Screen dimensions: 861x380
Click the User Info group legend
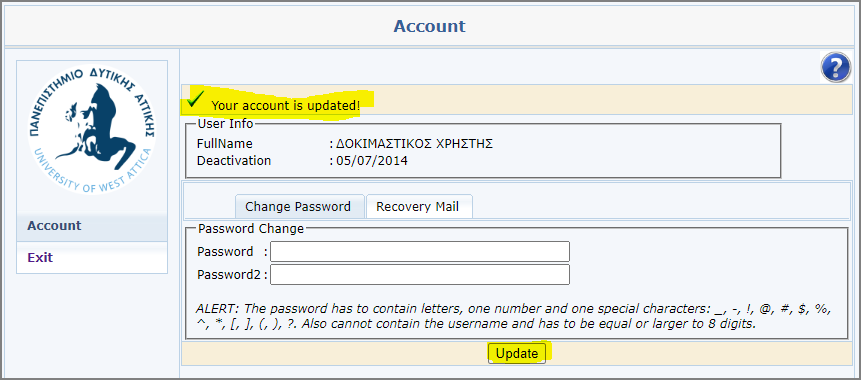coord(225,124)
